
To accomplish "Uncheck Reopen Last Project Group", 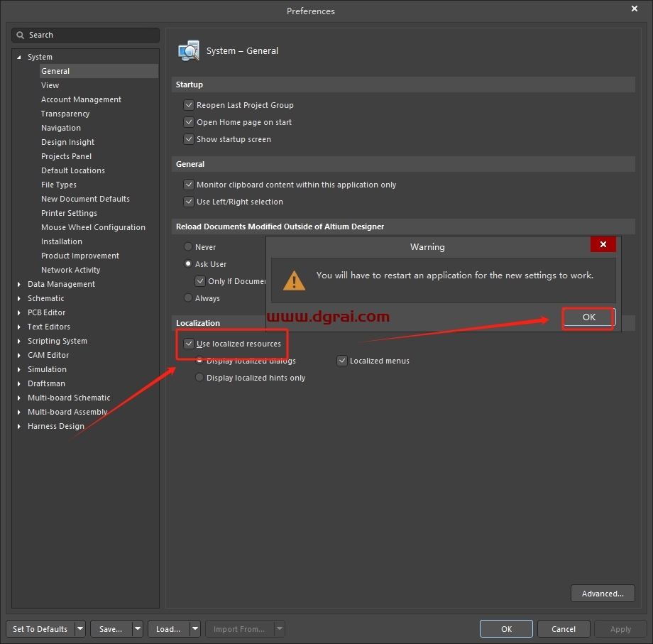I will (x=189, y=105).
